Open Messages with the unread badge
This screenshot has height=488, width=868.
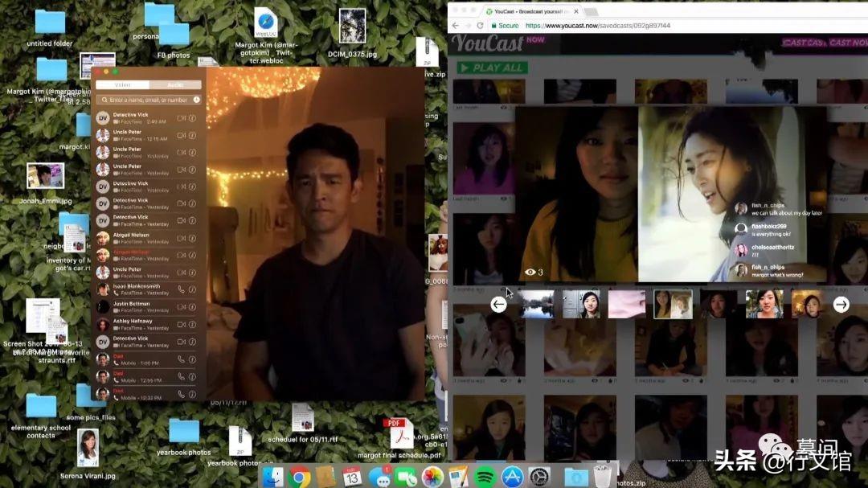pyautogui.click(x=379, y=477)
